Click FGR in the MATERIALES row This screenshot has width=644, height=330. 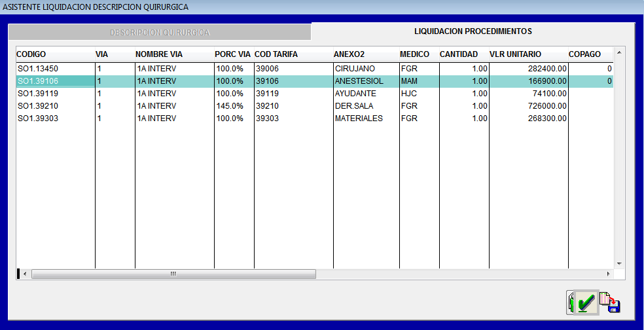(x=420, y=119)
